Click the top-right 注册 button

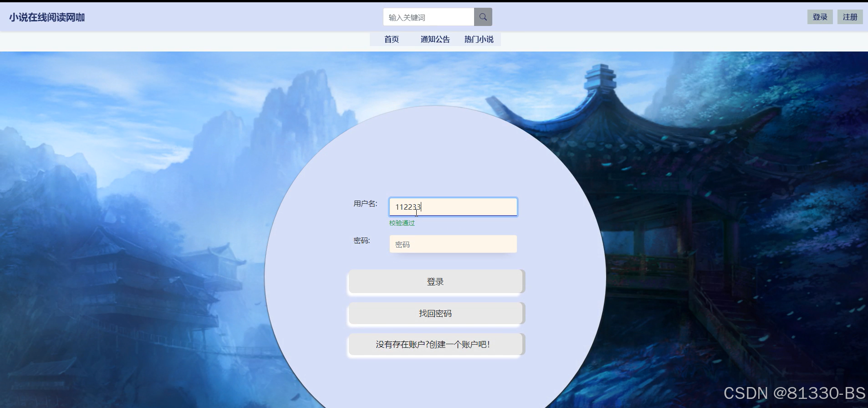[x=850, y=17]
